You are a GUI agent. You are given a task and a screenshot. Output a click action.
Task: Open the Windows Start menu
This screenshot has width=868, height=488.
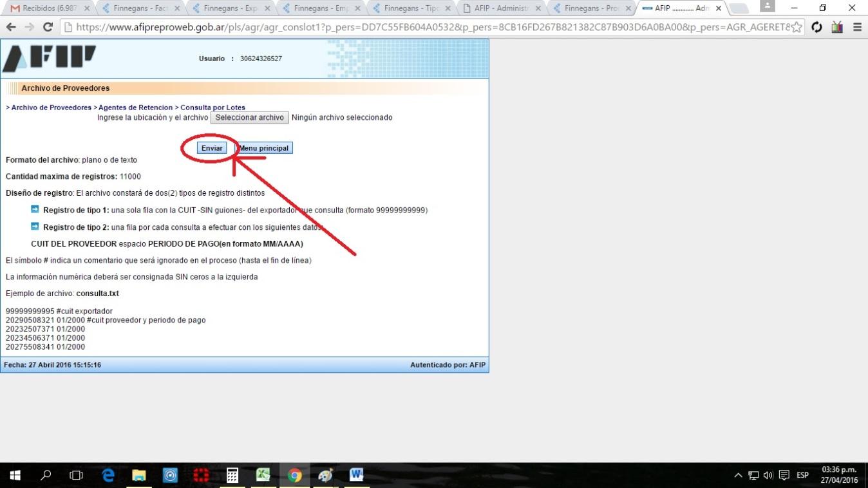15,475
